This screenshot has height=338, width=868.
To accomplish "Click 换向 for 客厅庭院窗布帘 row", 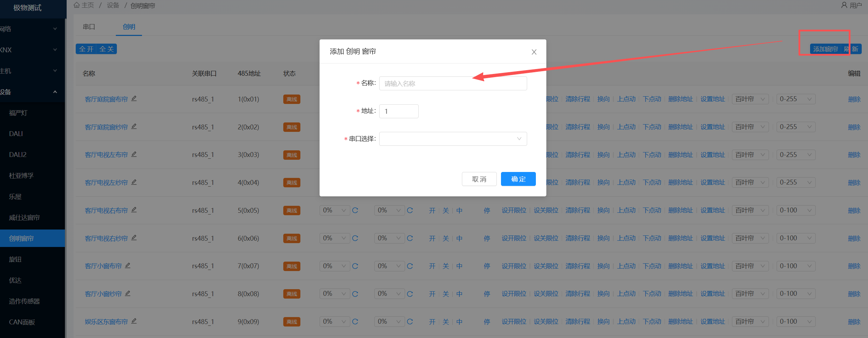I will pos(604,99).
